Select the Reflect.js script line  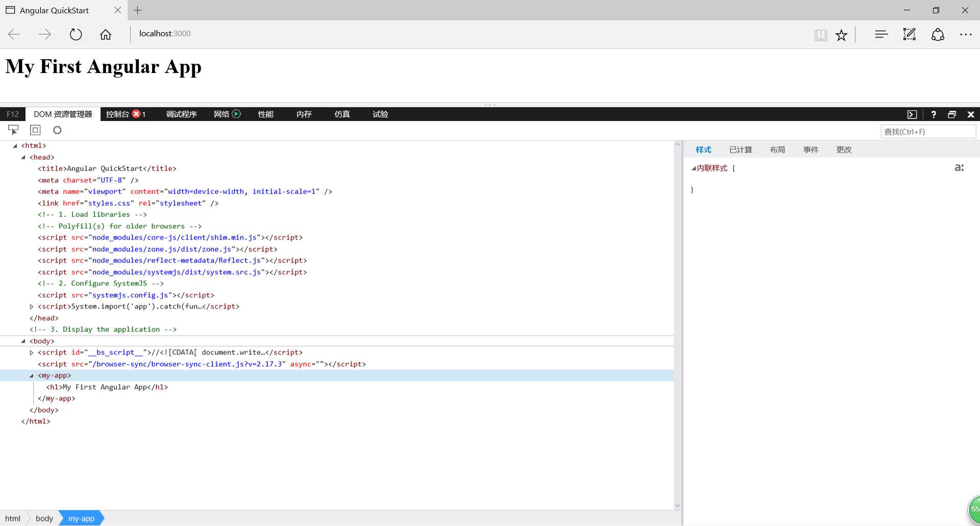(x=172, y=260)
